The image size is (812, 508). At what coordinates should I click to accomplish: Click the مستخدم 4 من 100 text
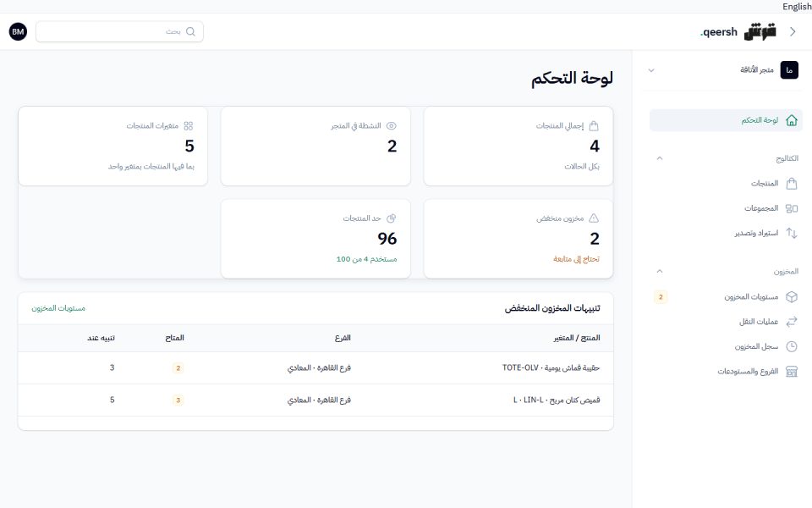(366, 259)
